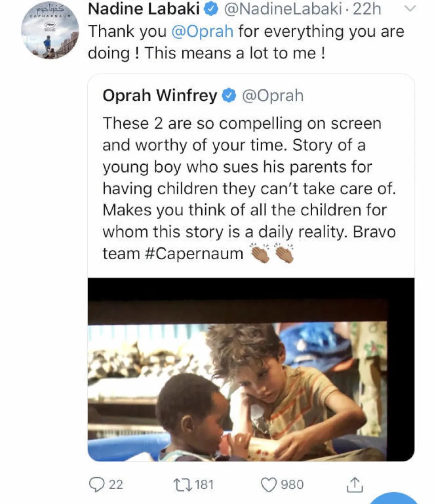436x504 pixels.
Task: Click the Oprah Winfrey name in quoted tweet
Action: click(x=160, y=96)
